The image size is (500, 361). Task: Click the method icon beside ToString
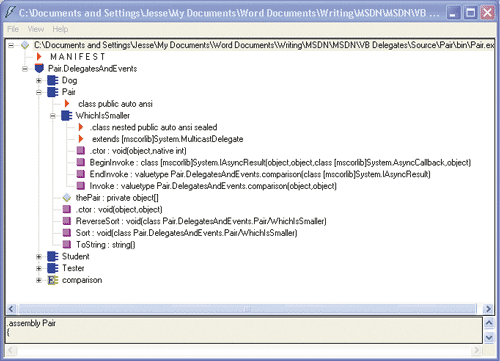(67, 244)
